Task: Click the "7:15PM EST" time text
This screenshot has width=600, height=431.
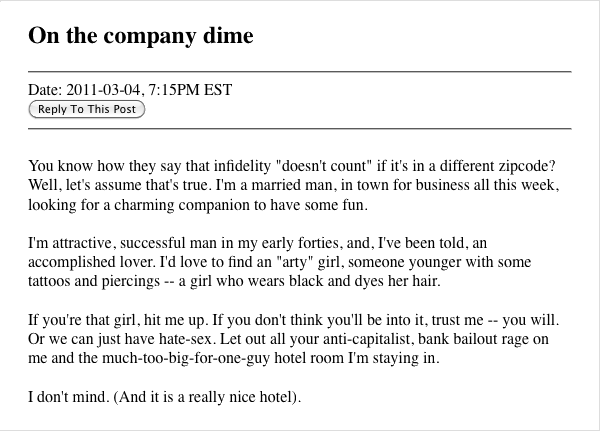Action: (x=190, y=90)
